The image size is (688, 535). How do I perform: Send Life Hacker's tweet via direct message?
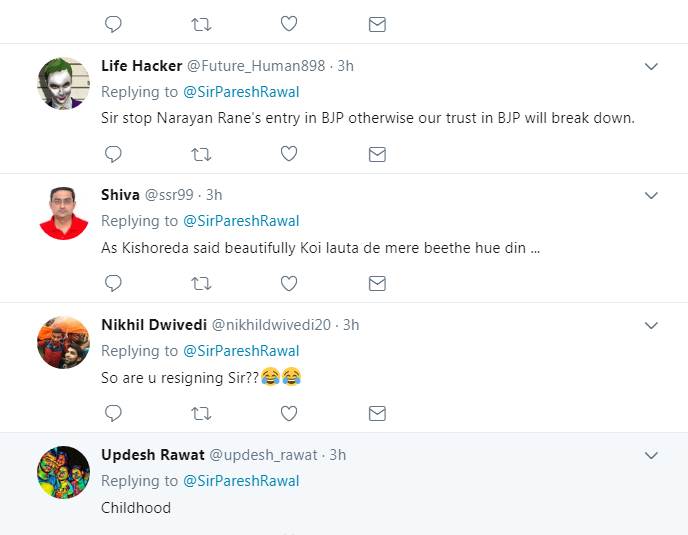377,154
